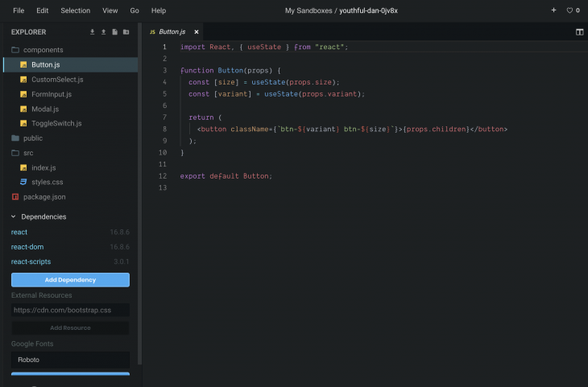Image resolution: width=588 pixels, height=387 pixels.
Task: Click line number 12 in the gutter
Action: (163, 176)
